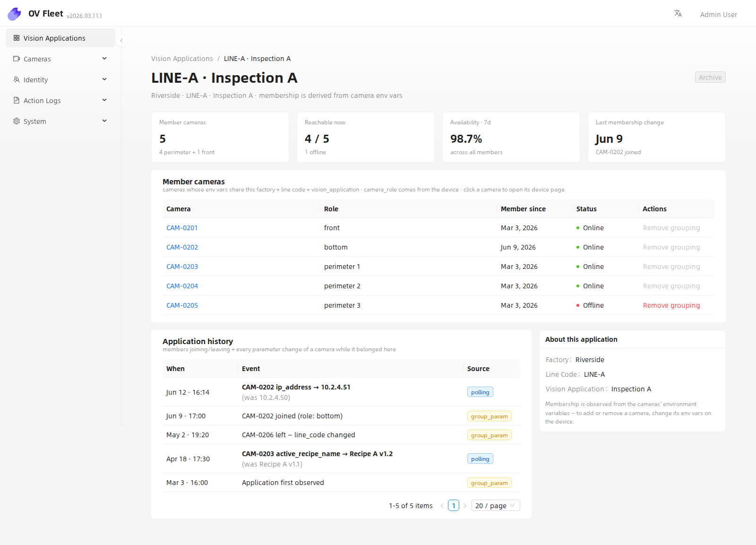Viewport: 756px width, 545px height.
Task: Click the Identity sidebar icon
Action: pyautogui.click(x=17, y=79)
